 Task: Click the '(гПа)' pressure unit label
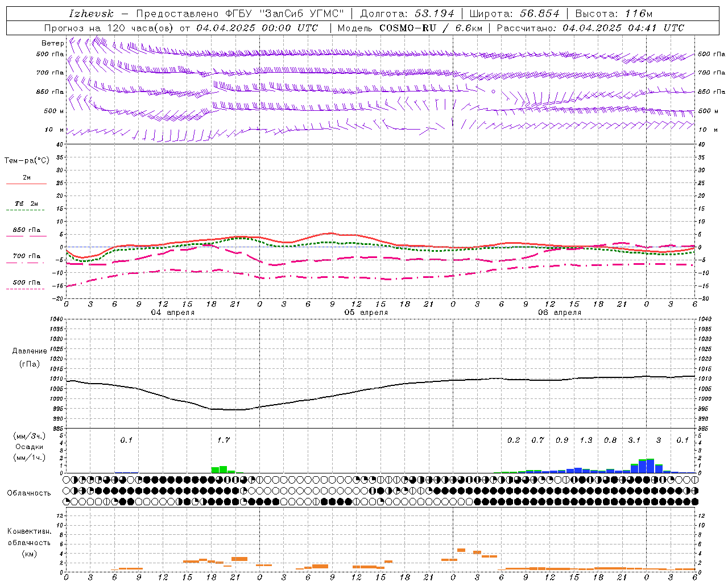click(30, 364)
